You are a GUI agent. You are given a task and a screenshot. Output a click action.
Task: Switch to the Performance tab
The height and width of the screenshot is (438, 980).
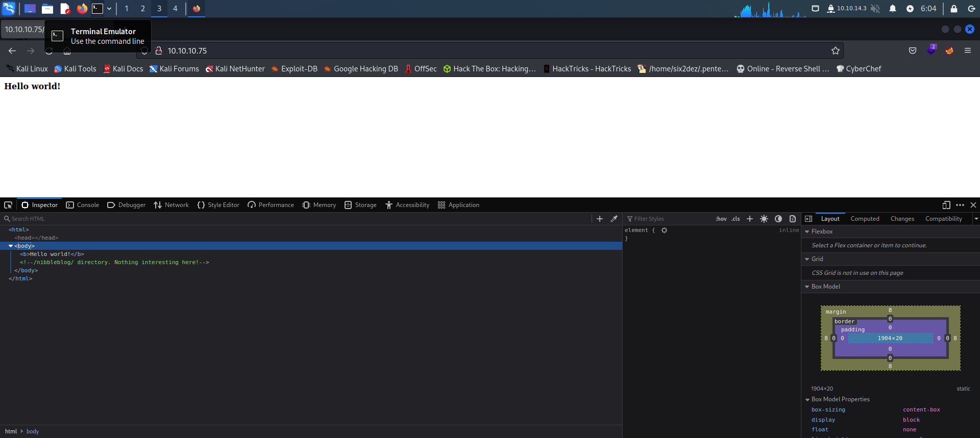pyautogui.click(x=271, y=205)
